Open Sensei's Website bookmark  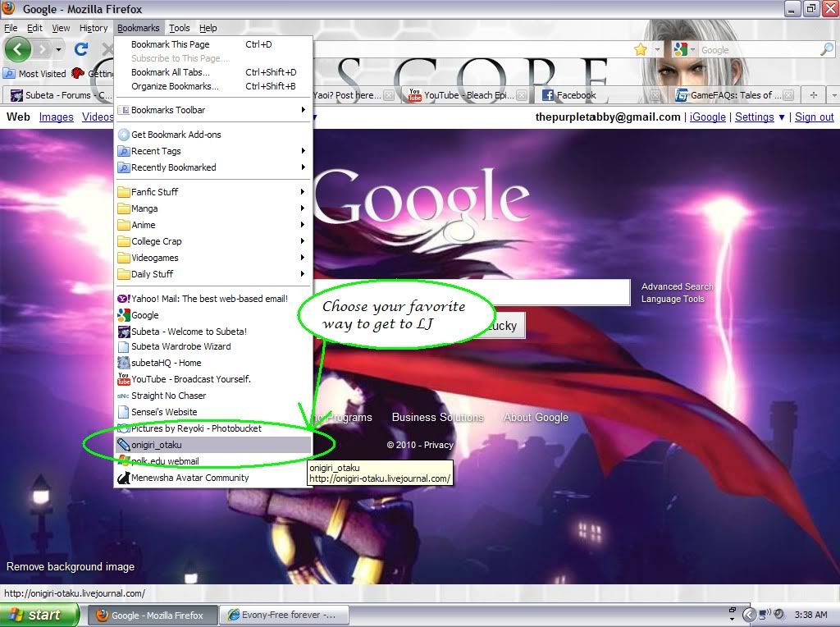[x=213, y=412]
